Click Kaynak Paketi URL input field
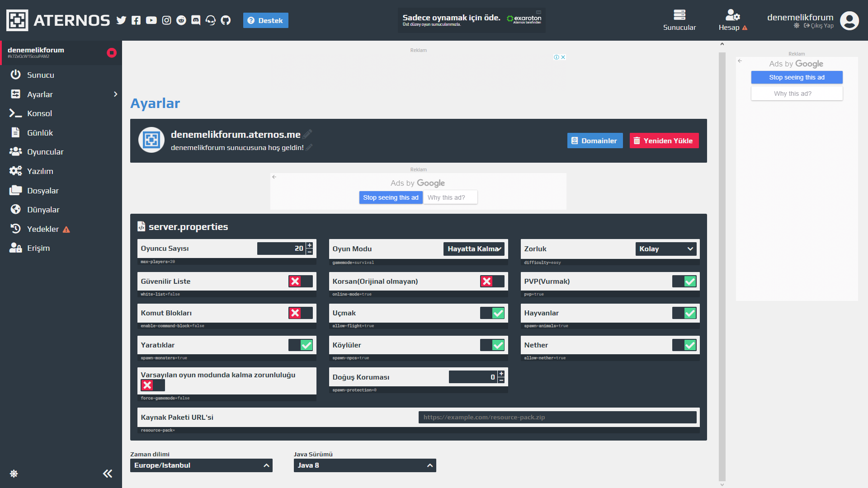 557,418
